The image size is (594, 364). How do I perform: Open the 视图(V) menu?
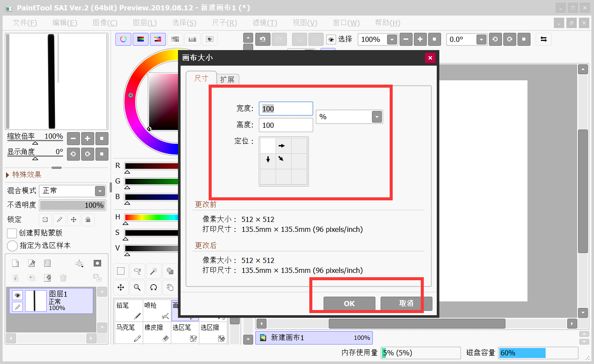click(305, 23)
